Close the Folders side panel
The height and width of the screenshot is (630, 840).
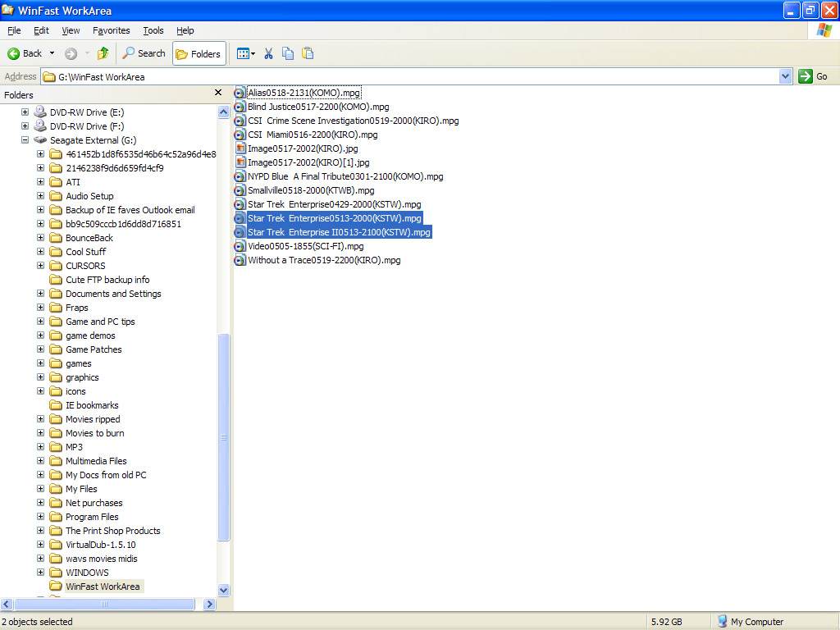point(218,94)
